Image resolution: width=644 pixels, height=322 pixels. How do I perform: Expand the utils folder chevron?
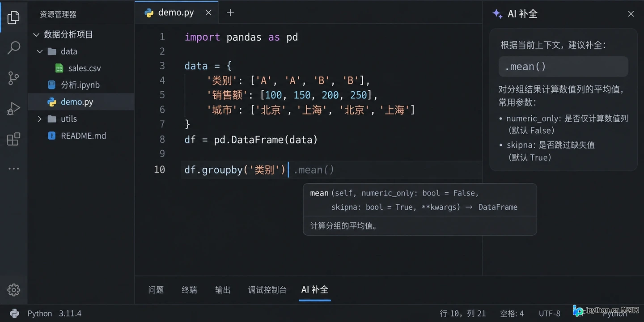(x=40, y=119)
